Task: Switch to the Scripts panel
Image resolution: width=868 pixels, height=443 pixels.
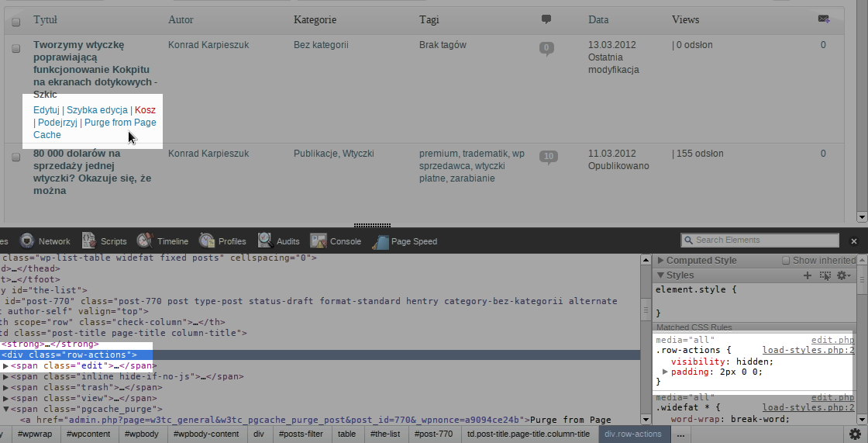Action: (x=105, y=241)
